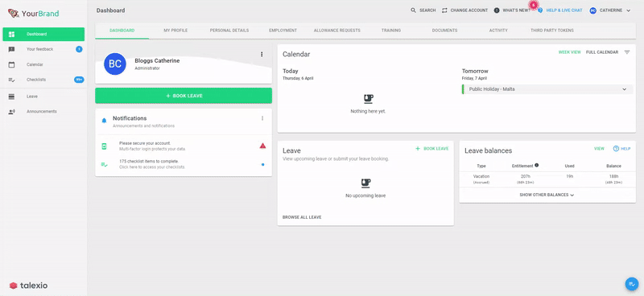Screen dimensions: 644x296
Task: Open Notifications three-dot menu
Action: [262, 118]
